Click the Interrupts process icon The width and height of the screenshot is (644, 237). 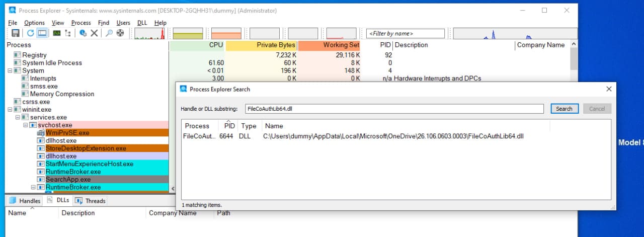tap(26, 78)
